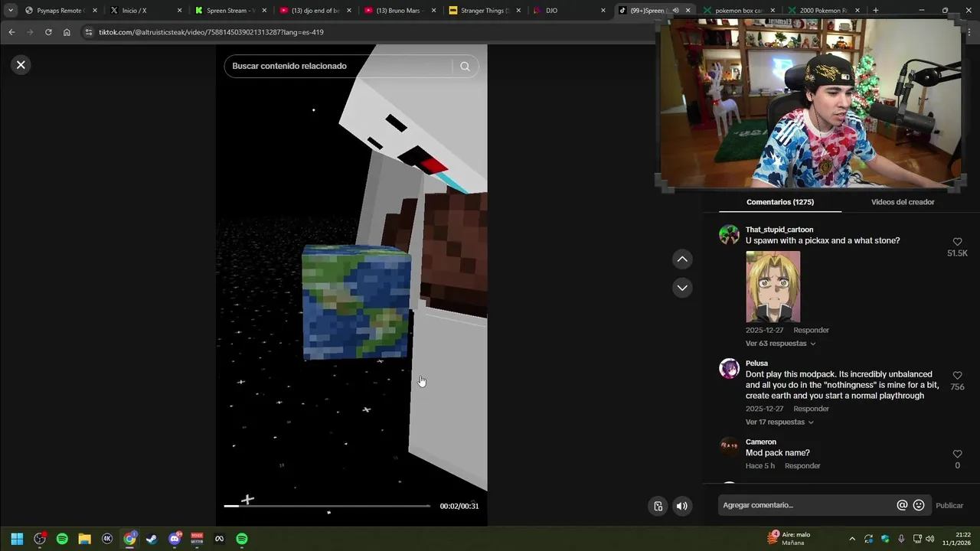Mute the video with speaker icon
Image resolution: width=980 pixels, height=551 pixels.
pyautogui.click(x=681, y=506)
